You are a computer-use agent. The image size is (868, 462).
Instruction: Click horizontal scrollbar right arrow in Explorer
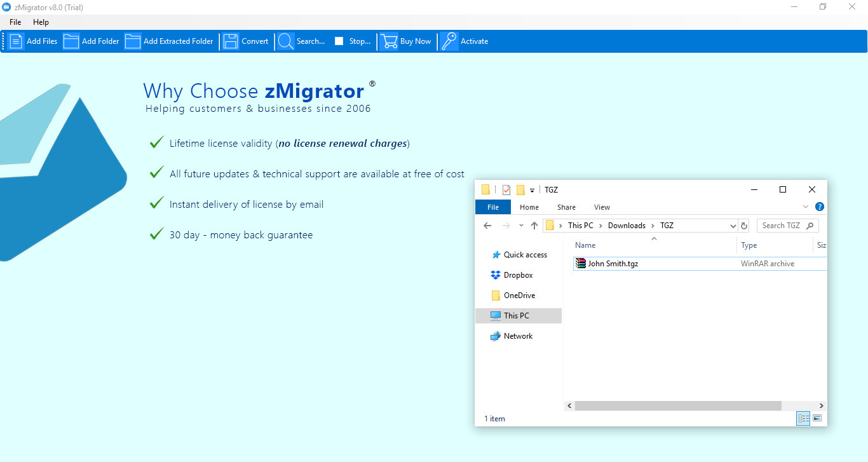822,405
